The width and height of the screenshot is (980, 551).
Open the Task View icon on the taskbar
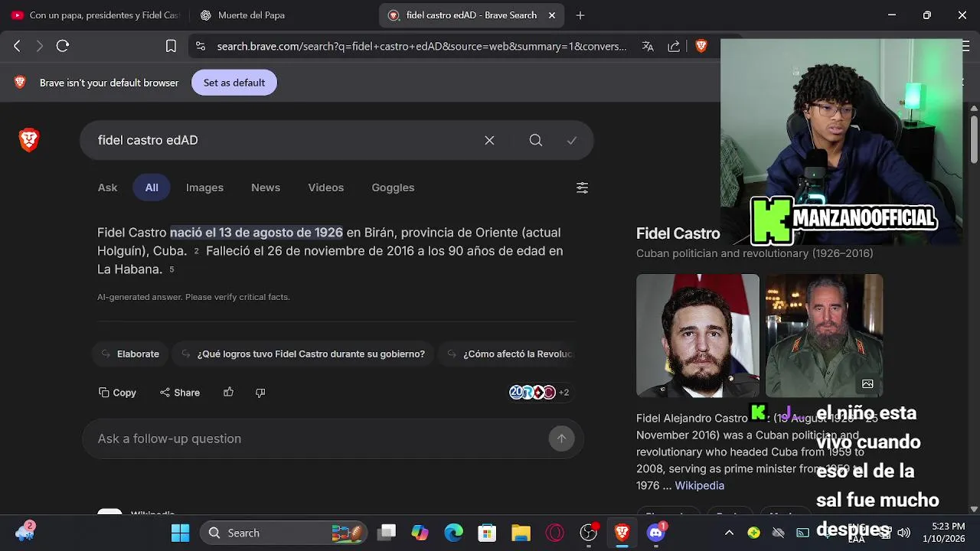[x=387, y=533]
